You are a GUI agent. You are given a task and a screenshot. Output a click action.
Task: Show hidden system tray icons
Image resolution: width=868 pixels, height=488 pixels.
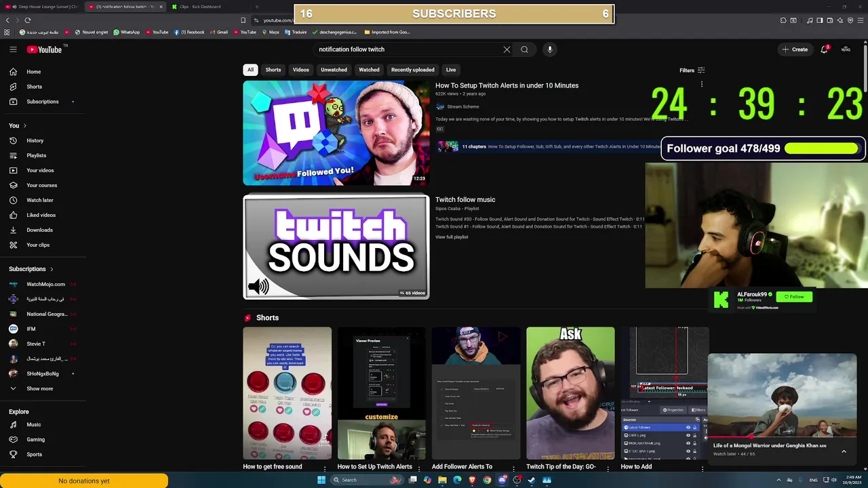pos(778,480)
